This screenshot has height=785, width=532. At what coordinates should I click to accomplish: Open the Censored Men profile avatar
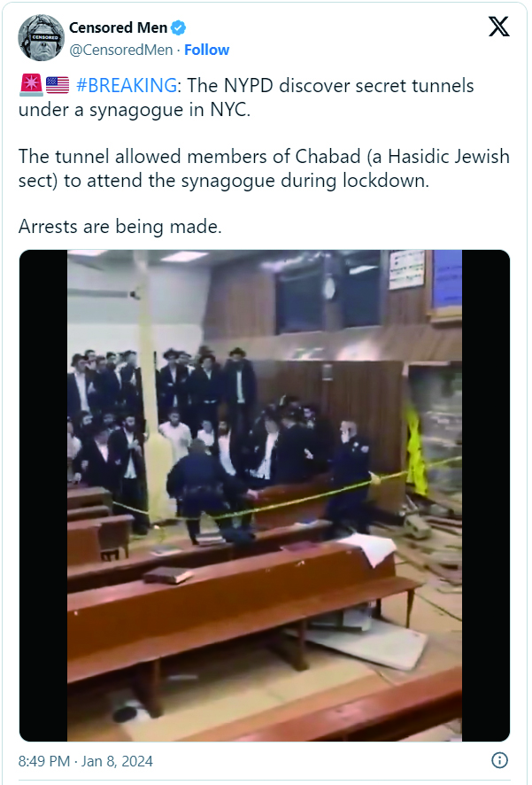42,37
